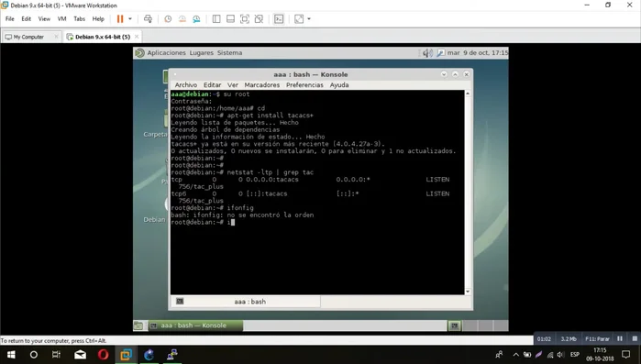This screenshot has width=641, height=364.
Task: Toggle the library sidebar panel icon
Action: 216,18
